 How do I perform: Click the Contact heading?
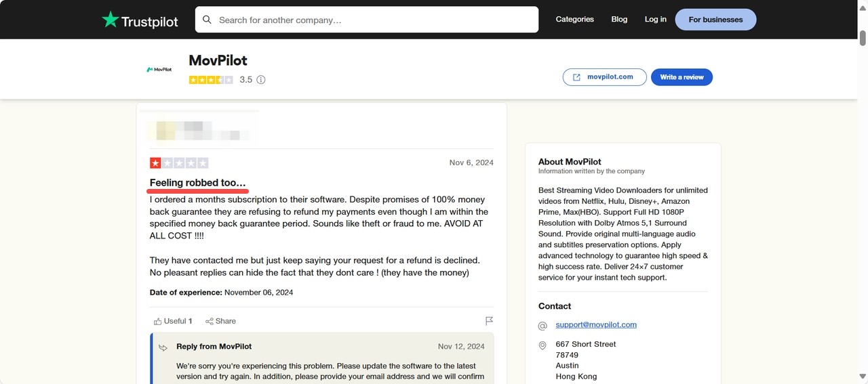[555, 306]
